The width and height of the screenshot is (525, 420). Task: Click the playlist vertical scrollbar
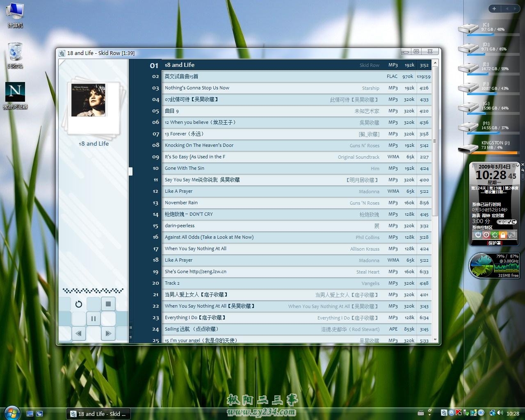tap(435, 141)
